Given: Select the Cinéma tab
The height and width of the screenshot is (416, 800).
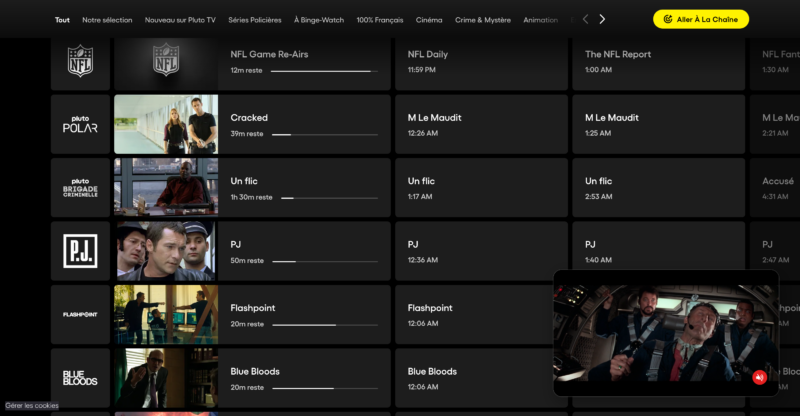Looking at the screenshot, I should [x=429, y=20].
